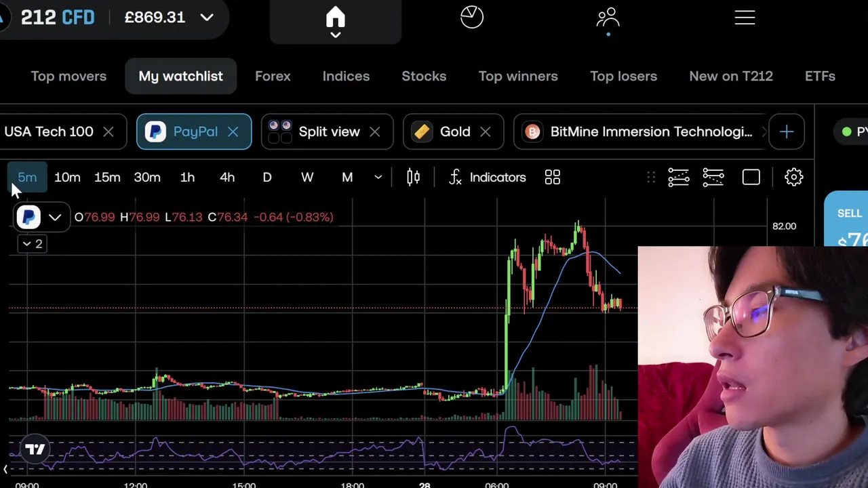Expand more timeframes dropdown arrow
The image size is (868, 488).
coord(378,178)
